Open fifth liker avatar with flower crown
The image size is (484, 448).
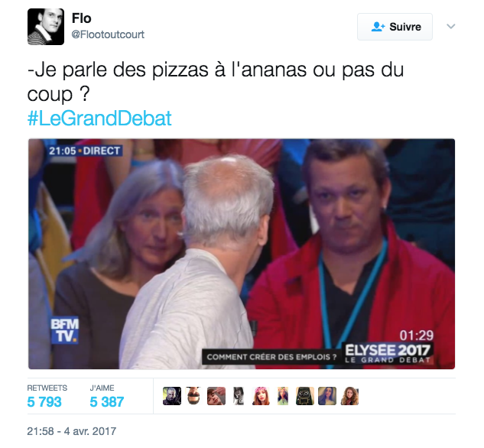click(261, 396)
